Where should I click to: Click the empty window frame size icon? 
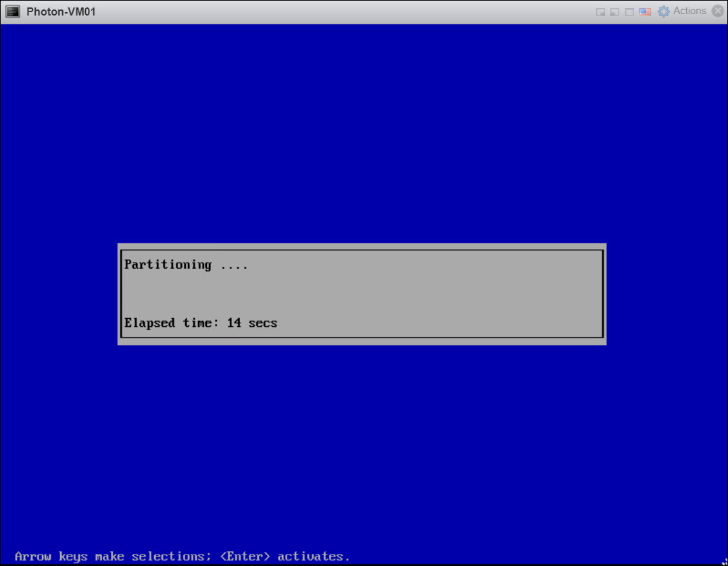pos(629,11)
